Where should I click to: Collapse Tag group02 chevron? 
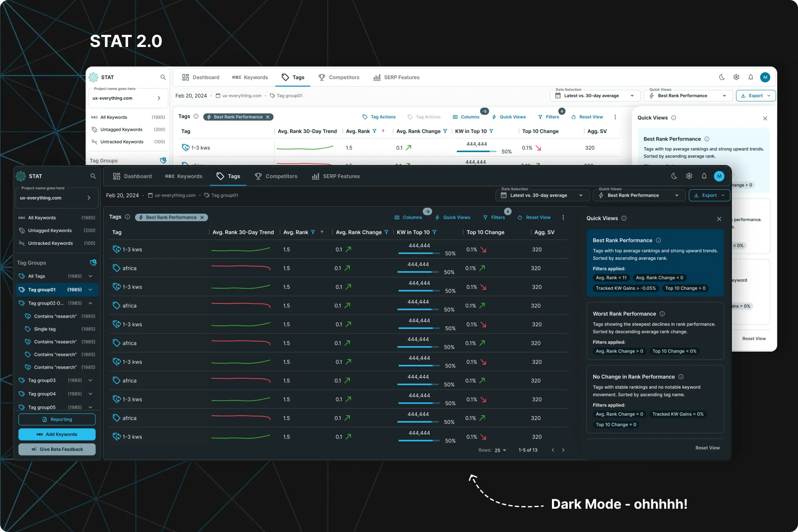[90, 303]
